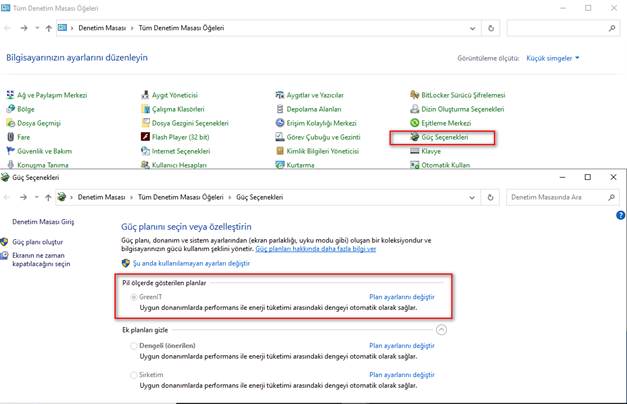Open Dosya Geçmişi item
Image resolution: width=627 pixels, height=404 pixels.
point(40,123)
